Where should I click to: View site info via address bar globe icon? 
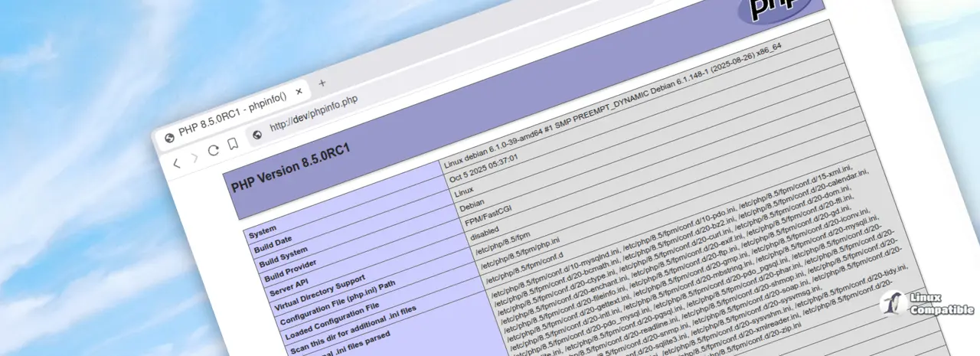tap(257, 134)
